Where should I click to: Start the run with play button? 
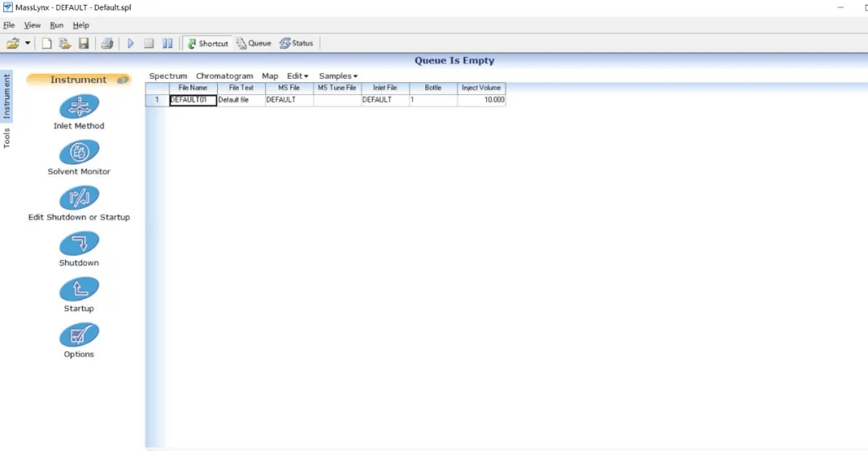tap(131, 43)
